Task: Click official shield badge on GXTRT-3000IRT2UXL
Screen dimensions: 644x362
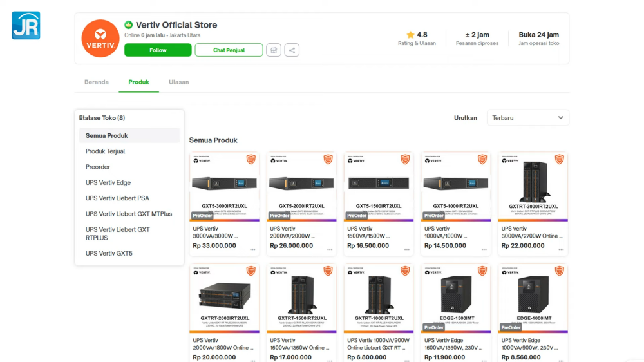Action: tap(560, 159)
